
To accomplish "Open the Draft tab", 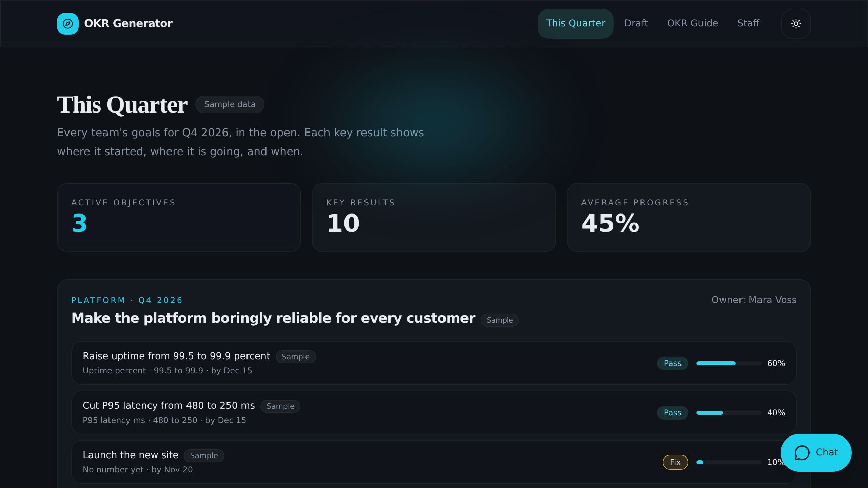I will click(636, 23).
